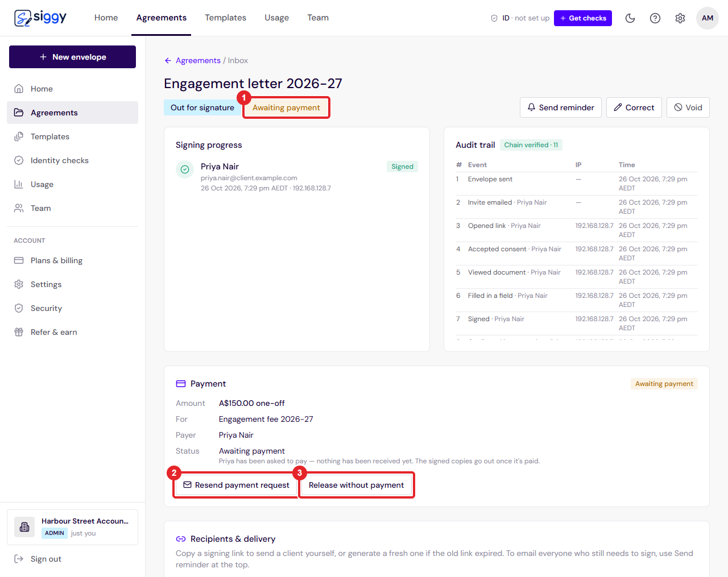Click the Chain verified badge
Image resolution: width=728 pixels, height=577 pixels.
click(x=531, y=145)
